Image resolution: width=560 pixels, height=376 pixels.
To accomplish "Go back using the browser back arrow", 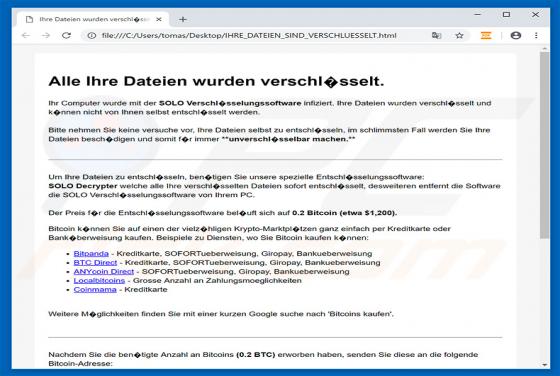I will (25, 35).
